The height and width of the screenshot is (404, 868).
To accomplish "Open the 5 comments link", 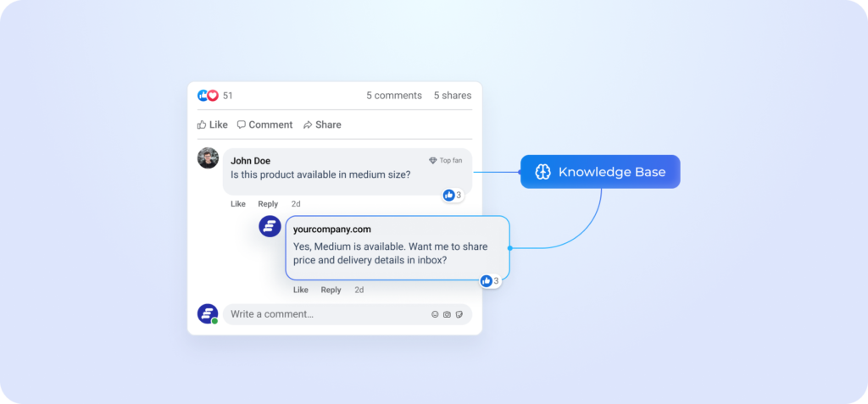I will point(394,95).
